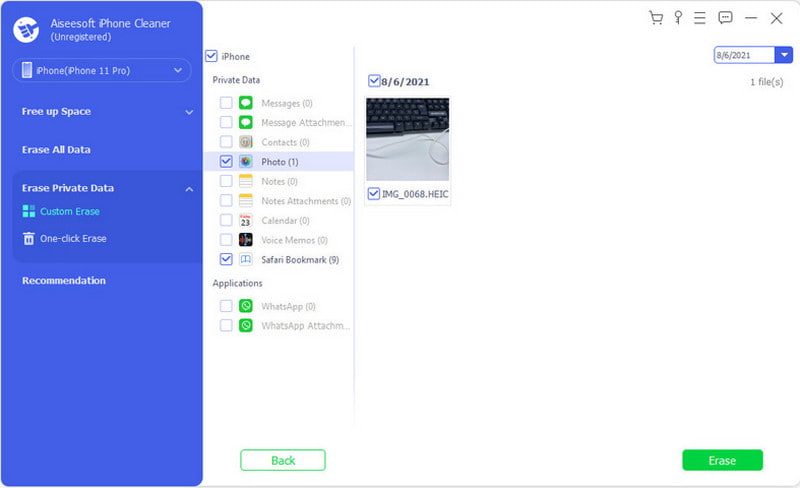Click the Back button
Screen dimensions: 800x488
(x=283, y=460)
